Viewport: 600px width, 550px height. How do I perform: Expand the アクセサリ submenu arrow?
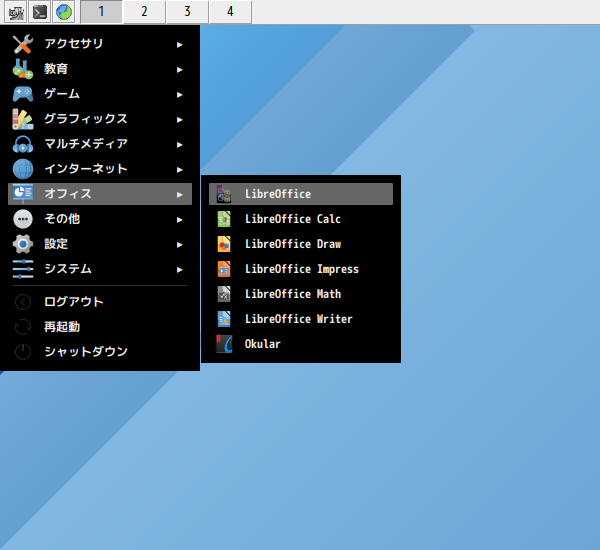(179, 45)
